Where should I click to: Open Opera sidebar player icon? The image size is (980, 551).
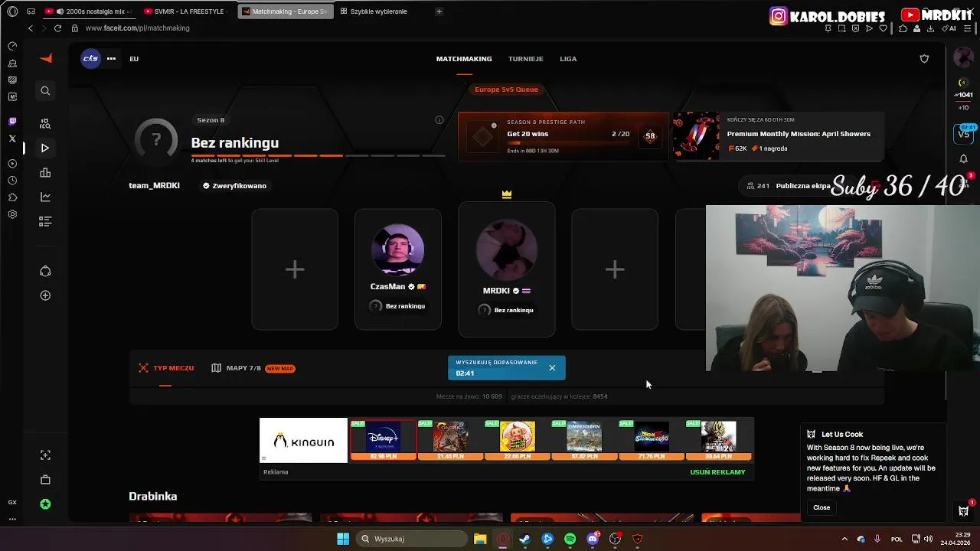[x=12, y=164]
